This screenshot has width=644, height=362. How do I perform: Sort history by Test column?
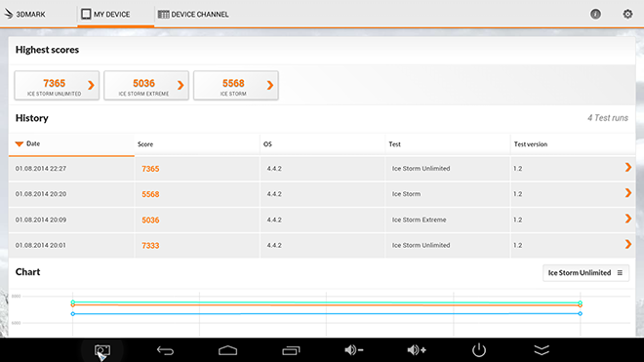[x=448, y=144]
